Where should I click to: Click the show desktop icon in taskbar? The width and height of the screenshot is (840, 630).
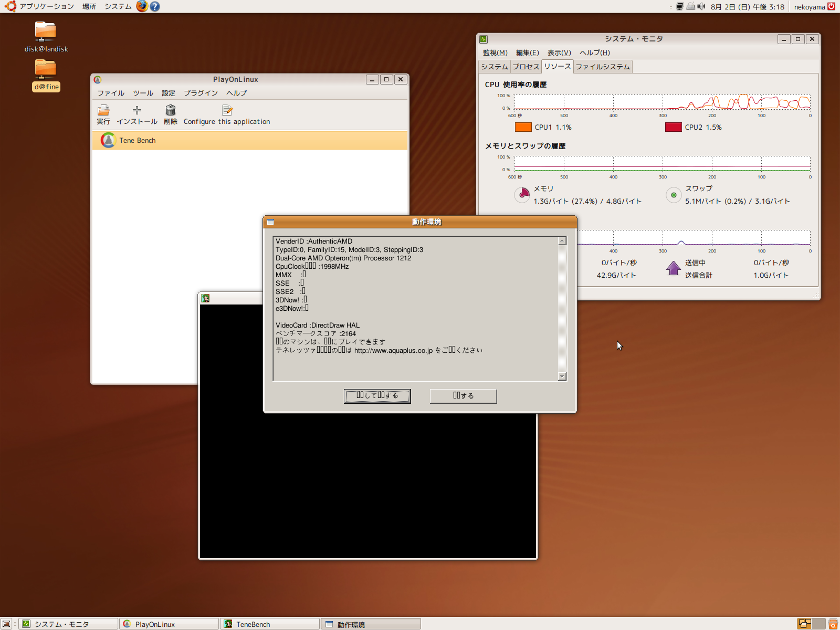coord(6,624)
